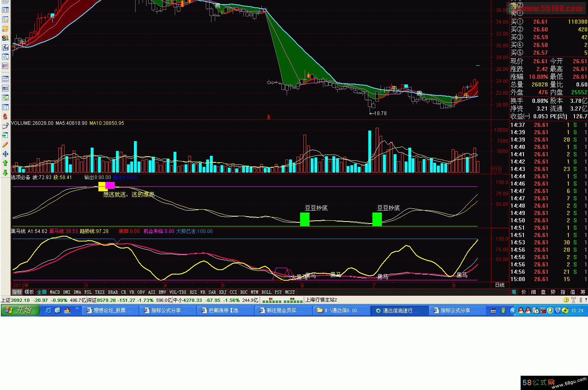Click the green up arrow icon
This screenshot has width=588, height=390.
pos(5,163)
